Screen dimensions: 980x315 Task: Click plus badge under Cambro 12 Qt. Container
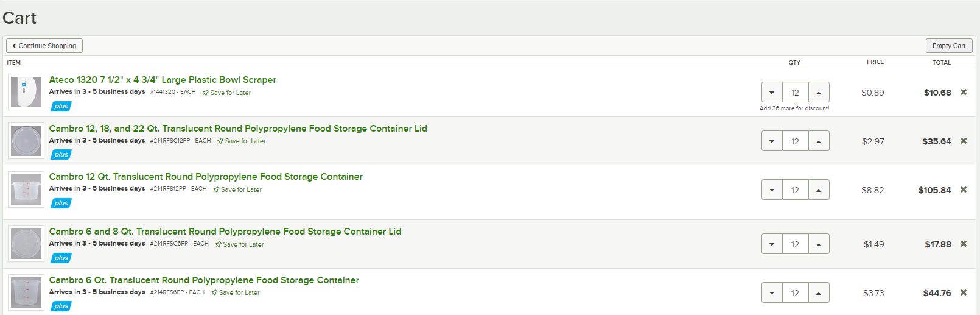pyautogui.click(x=61, y=203)
